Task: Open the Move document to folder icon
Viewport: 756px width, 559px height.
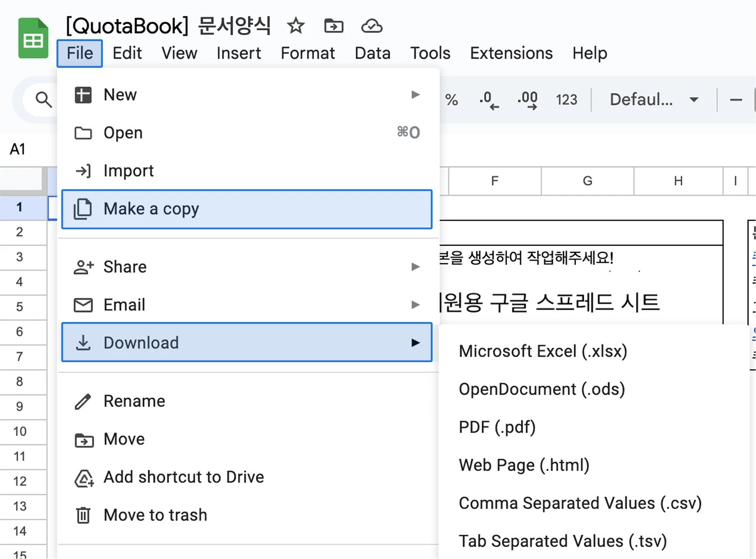Action: pos(334,26)
